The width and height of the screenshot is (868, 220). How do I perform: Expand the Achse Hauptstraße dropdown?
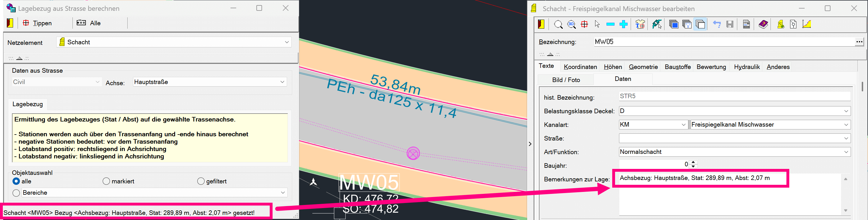coord(282,82)
